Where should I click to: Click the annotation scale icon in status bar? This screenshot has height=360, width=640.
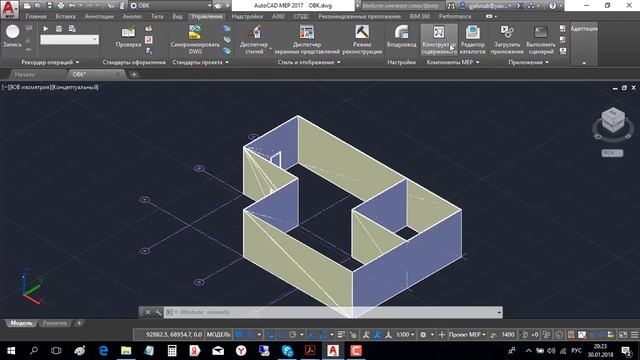click(x=388, y=335)
